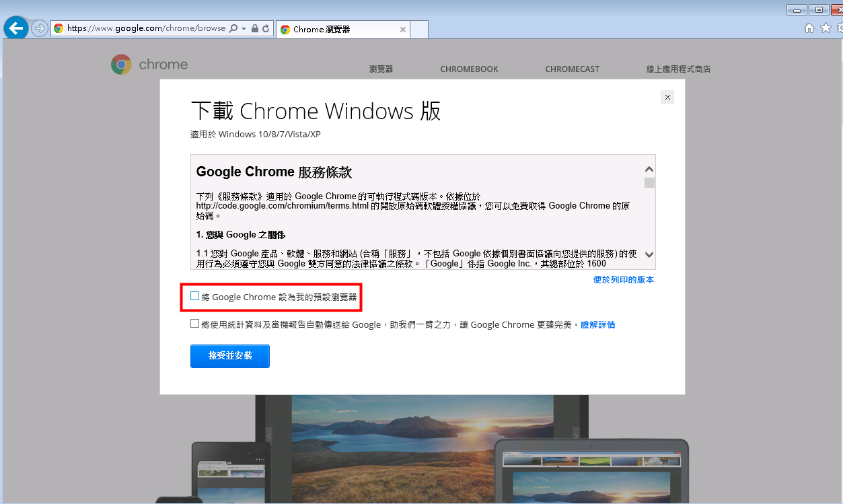843x504 pixels.
Task: Minimize the Internet Explorer window
Action: 797,10
